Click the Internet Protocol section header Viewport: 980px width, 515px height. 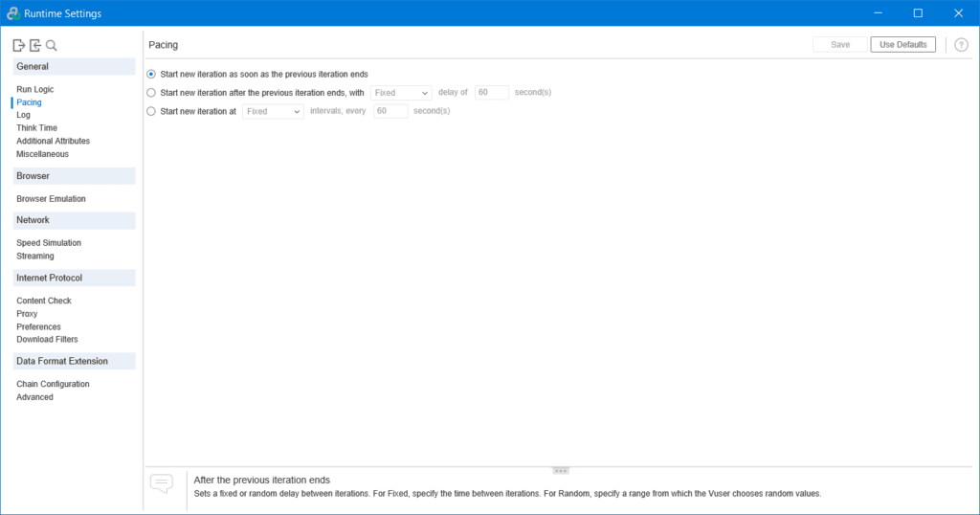tap(74, 278)
